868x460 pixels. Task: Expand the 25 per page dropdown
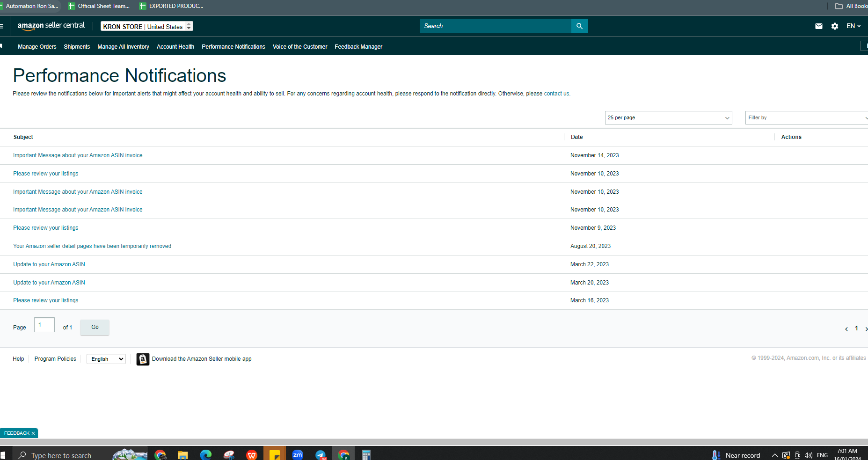[668, 118]
